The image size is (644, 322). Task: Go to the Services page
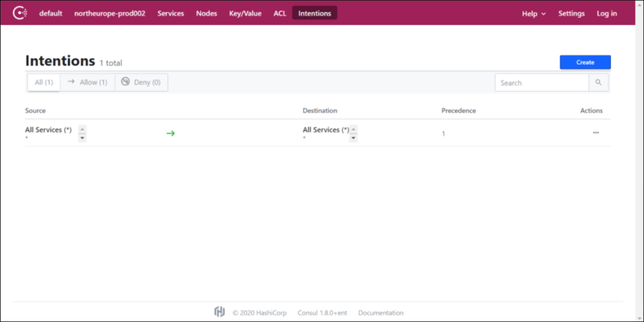171,13
